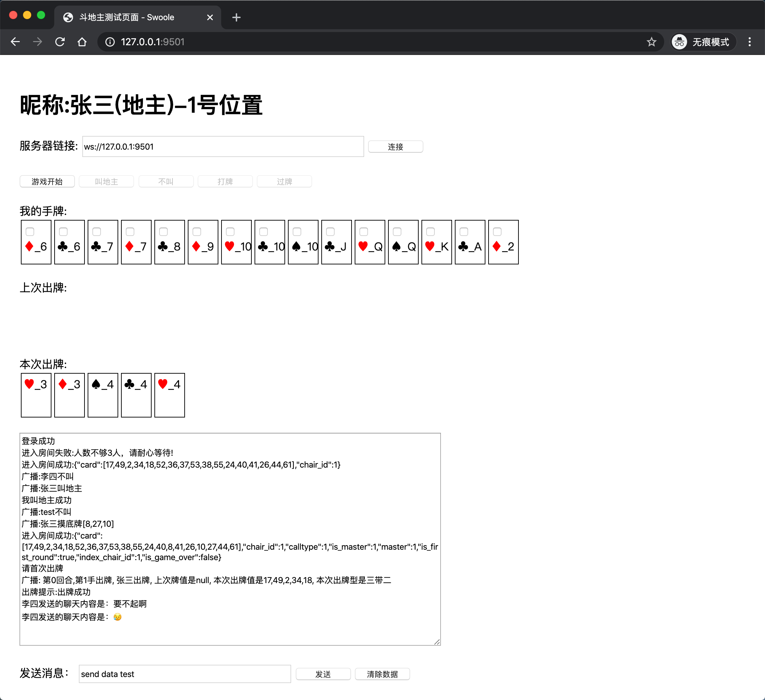This screenshot has width=765, height=700.
Task: View site information icon in address bar
Action: click(x=110, y=42)
